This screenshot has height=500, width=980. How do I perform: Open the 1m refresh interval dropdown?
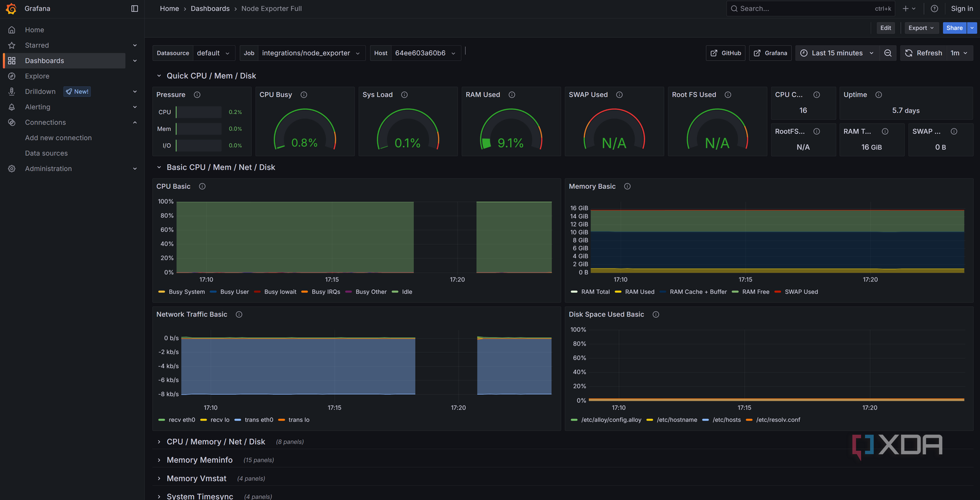(x=959, y=53)
